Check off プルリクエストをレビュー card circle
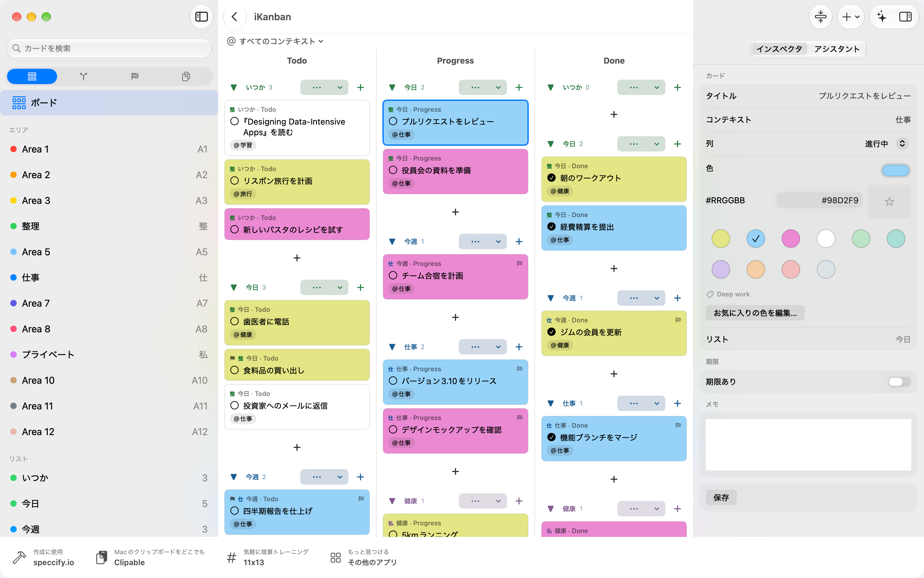This screenshot has width=924, height=578. pyautogui.click(x=393, y=121)
